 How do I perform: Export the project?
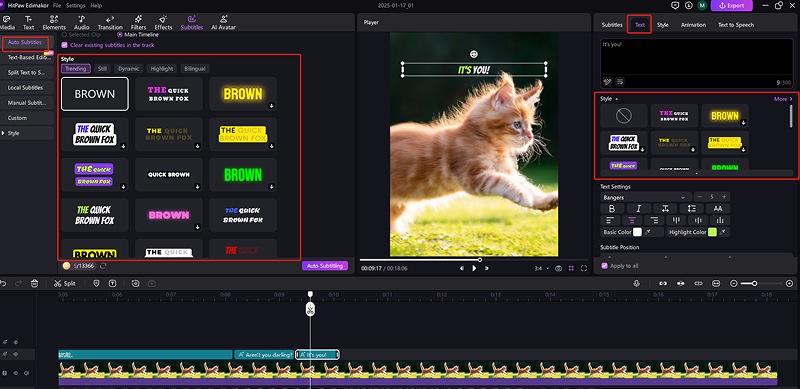pos(732,6)
